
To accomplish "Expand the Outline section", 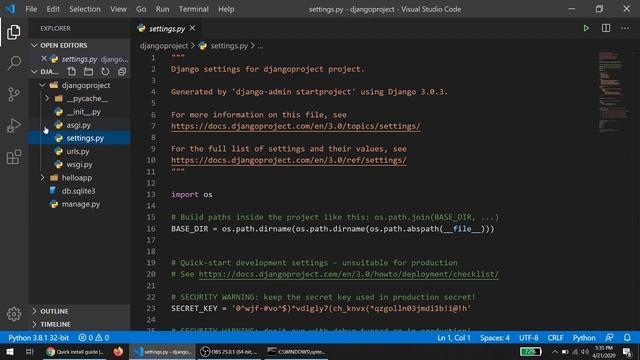I will (34, 311).
